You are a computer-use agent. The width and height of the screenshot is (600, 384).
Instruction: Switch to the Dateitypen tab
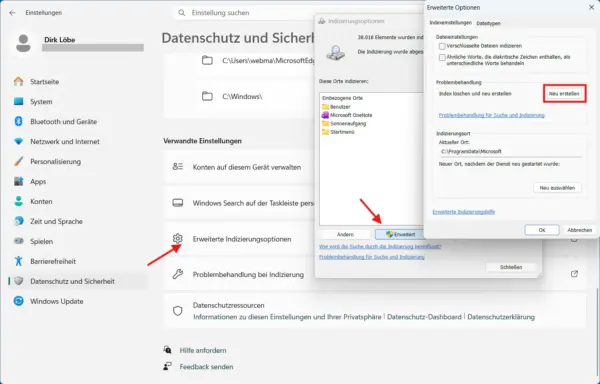488,23
